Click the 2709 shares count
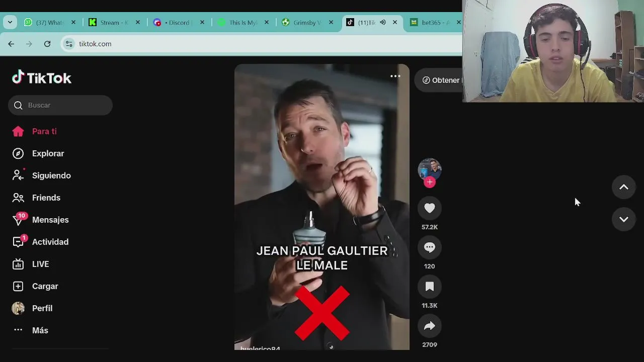This screenshot has height=362, width=644. 430,345
